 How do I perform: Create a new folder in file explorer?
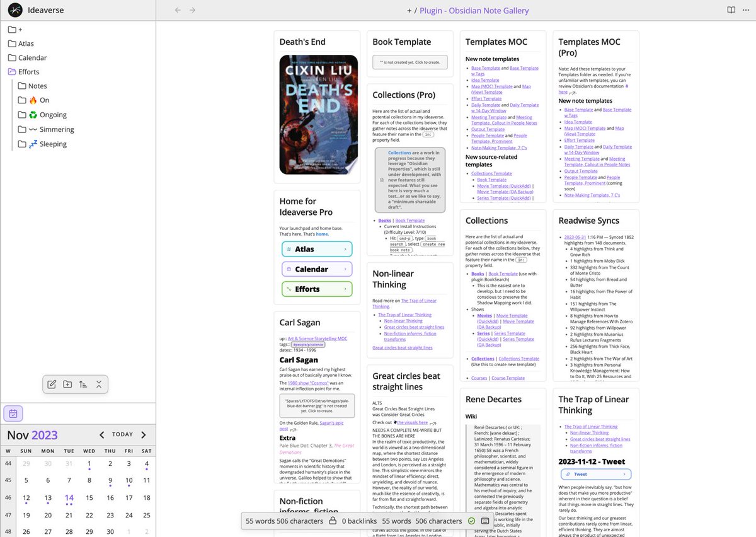(x=67, y=384)
